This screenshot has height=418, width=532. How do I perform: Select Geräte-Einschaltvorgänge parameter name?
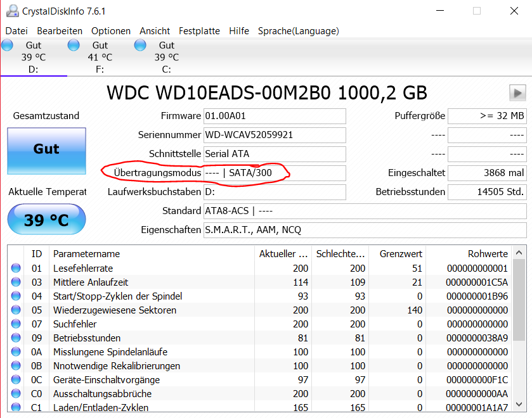coord(106,379)
